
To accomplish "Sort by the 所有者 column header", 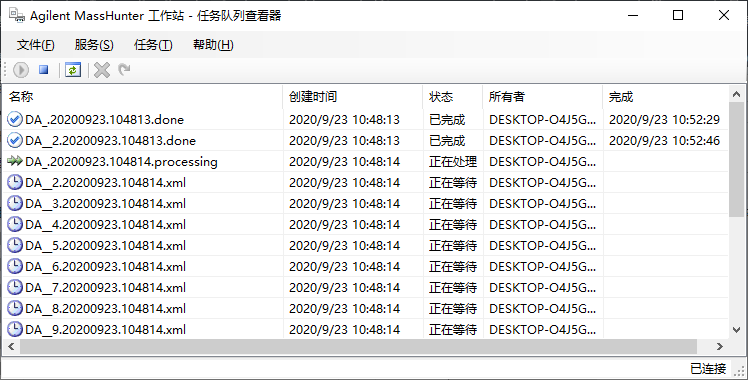I will 542,97.
